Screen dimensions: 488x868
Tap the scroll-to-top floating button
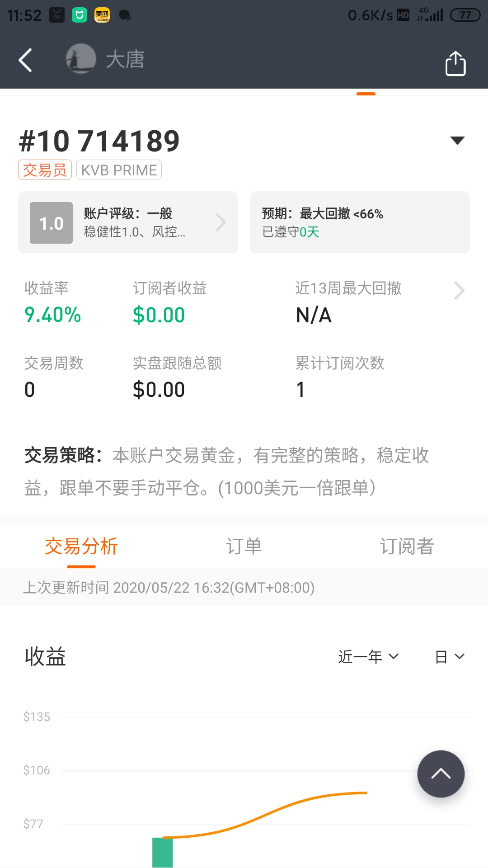pos(441,774)
